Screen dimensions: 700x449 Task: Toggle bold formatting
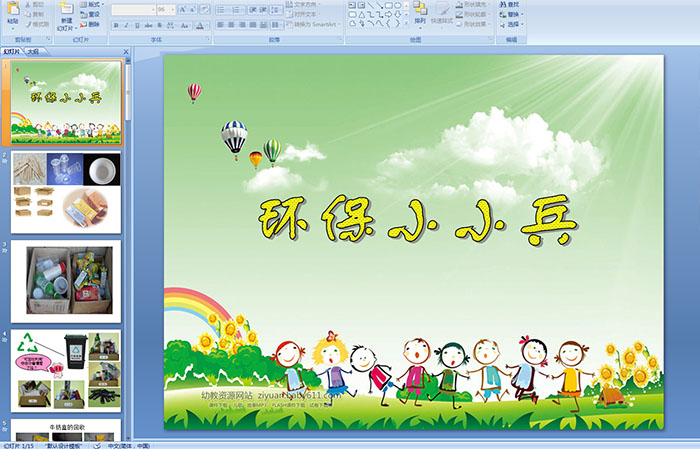(x=116, y=25)
